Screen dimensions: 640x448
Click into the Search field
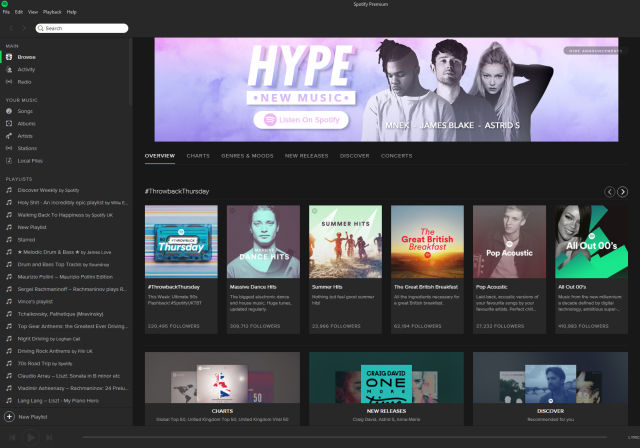pyautogui.click(x=82, y=28)
